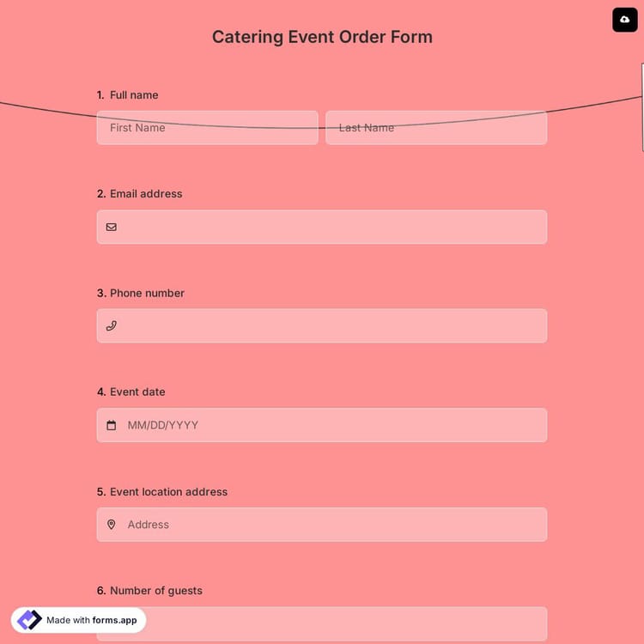The image size is (644, 644).
Task: Open the 'Made with forms.app' text link
Action: tap(91, 620)
